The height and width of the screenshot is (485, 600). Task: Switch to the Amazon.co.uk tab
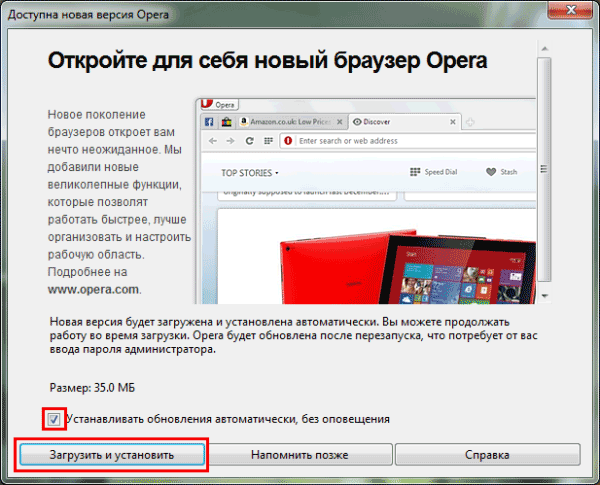[x=292, y=122]
